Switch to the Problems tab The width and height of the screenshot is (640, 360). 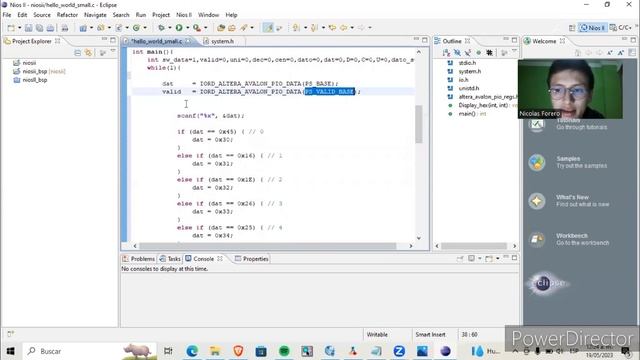[x=139, y=259]
